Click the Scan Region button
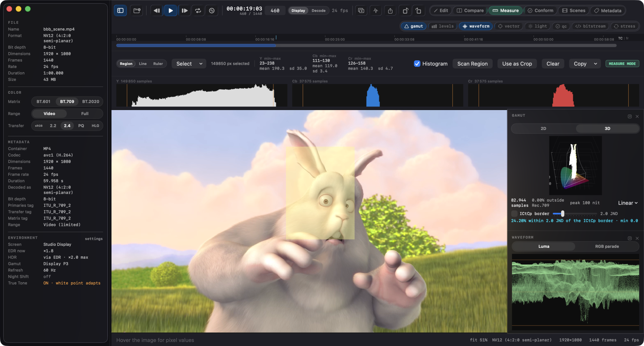This screenshot has width=644, height=346. 472,64
